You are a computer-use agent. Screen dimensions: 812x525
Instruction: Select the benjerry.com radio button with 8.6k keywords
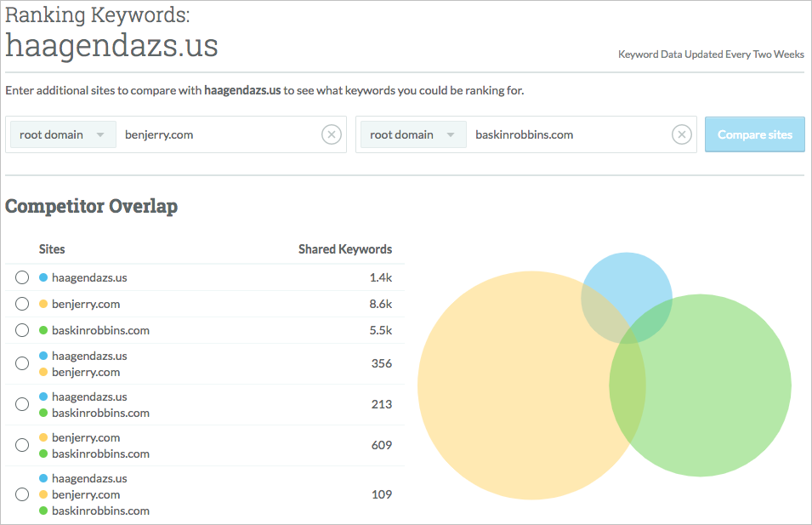click(22, 304)
